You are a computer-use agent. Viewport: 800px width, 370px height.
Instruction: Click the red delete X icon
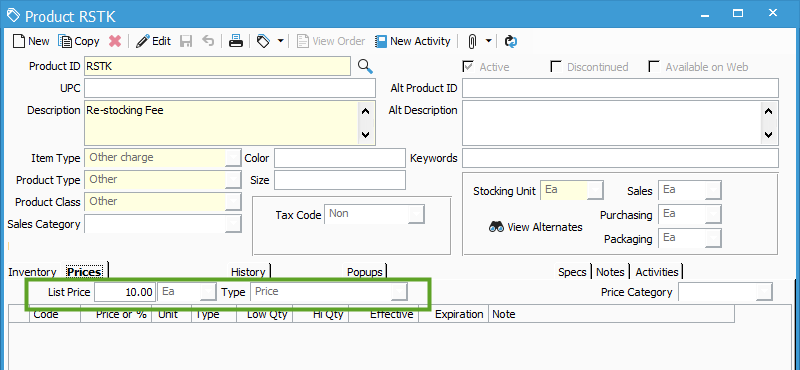pyautogui.click(x=115, y=41)
